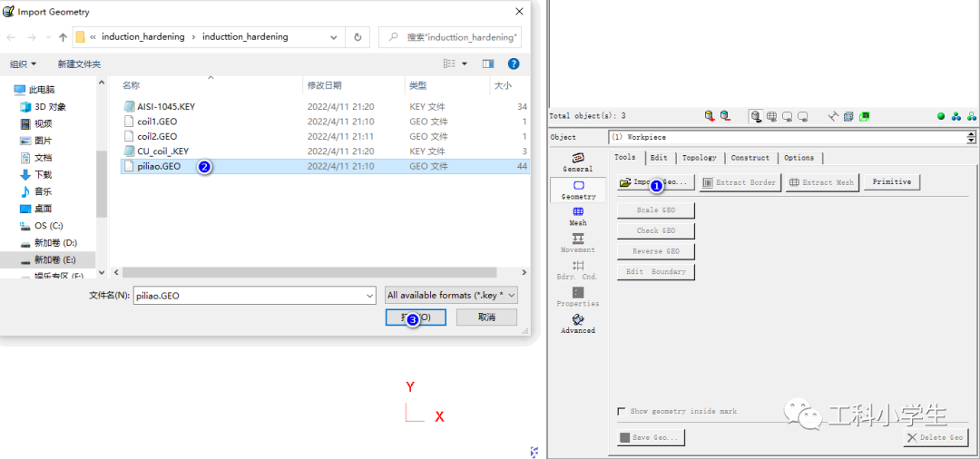This screenshot has height=459, width=980.
Task: Click the search inducttion_hardening box
Action: pos(450,37)
